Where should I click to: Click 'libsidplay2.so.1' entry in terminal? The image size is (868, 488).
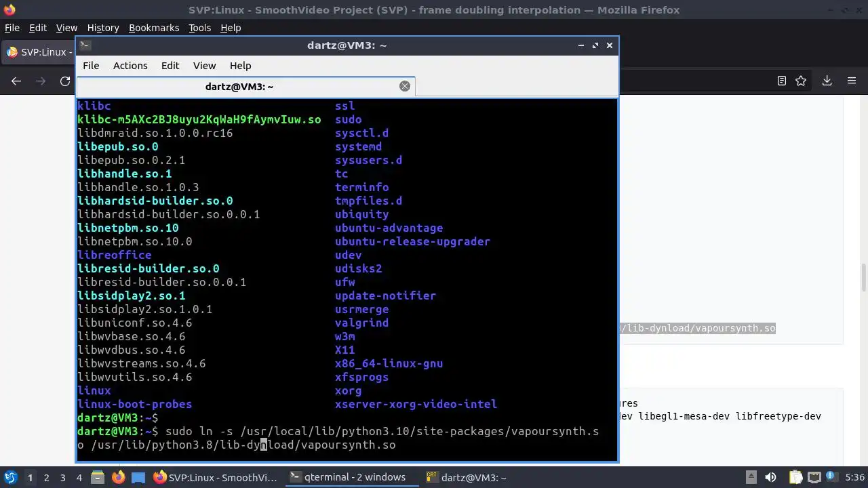coord(132,296)
